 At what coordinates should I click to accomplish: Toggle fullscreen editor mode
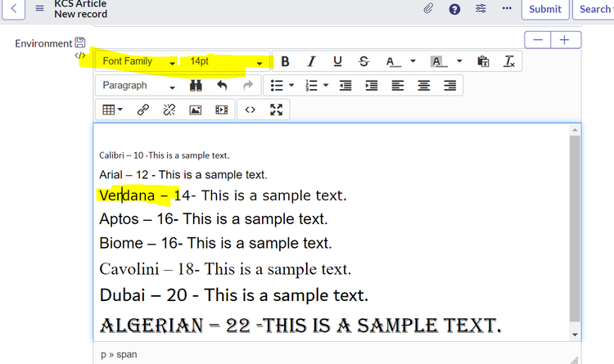[277, 110]
